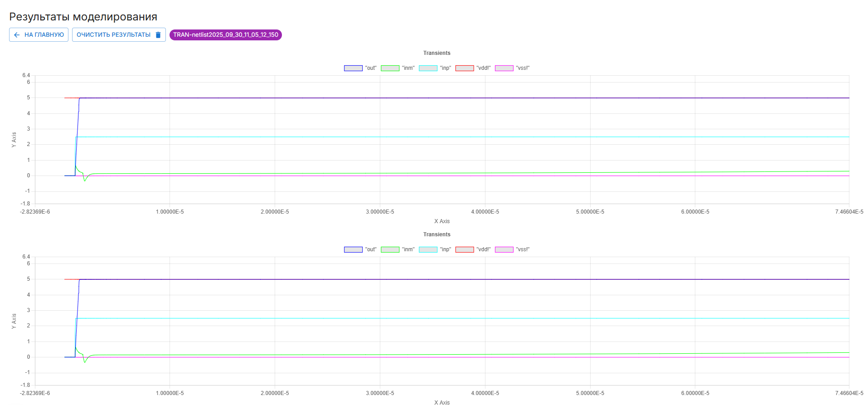Select the TRAN-netlist2025_09_30_11_05_12_150 chip
The height and width of the screenshot is (405, 868).
[x=225, y=35]
